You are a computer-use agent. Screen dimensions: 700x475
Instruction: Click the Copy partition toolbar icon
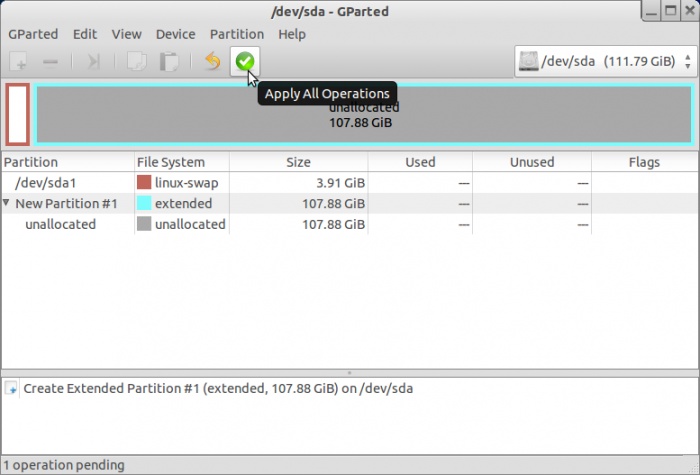[x=137, y=61]
